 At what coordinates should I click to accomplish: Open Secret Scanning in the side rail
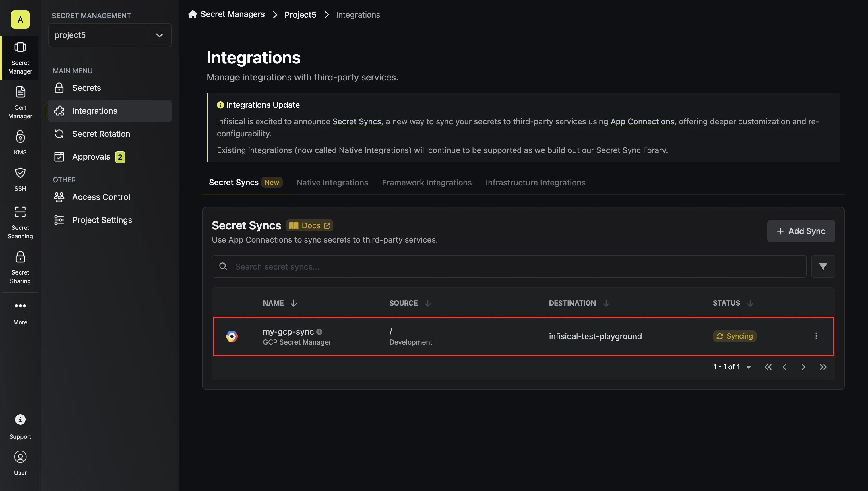click(20, 223)
